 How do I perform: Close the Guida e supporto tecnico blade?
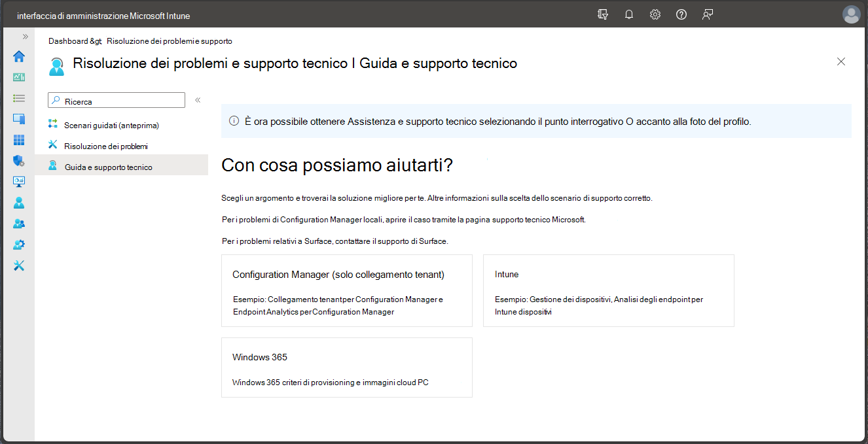click(x=841, y=61)
